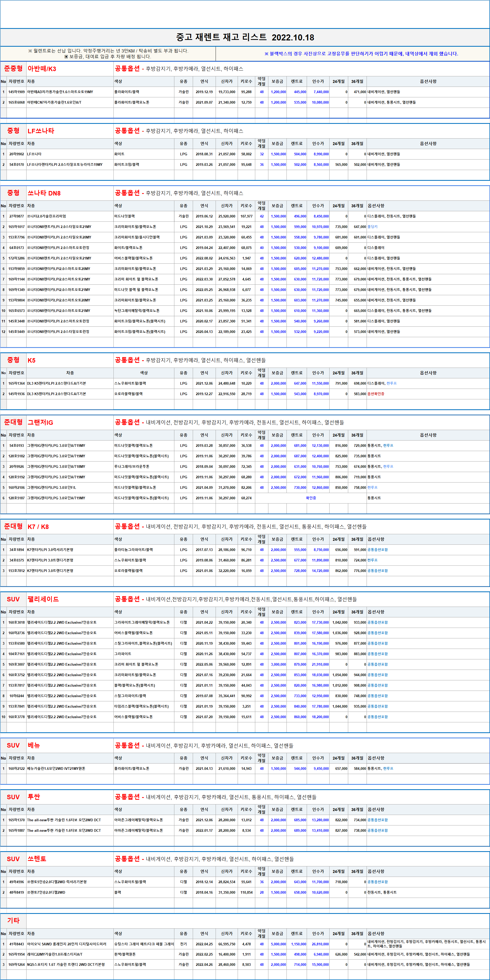Select the '팰리세이드' section heading

tap(43, 599)
